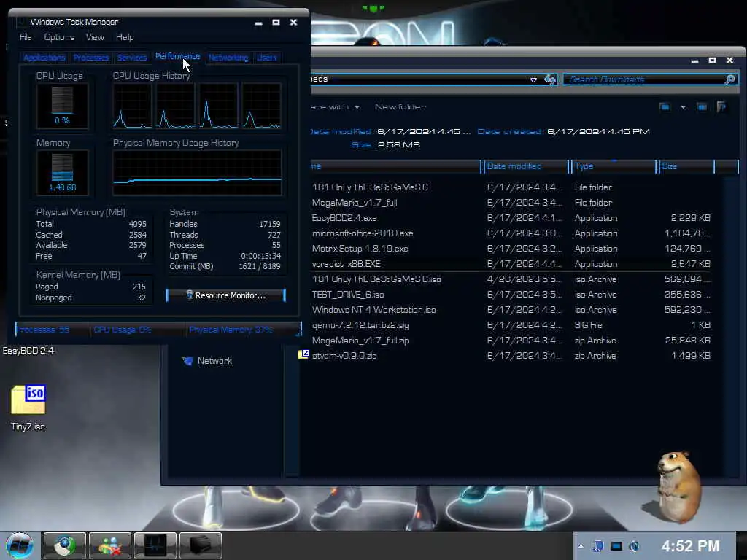Open the browser taskbar icon
Screen dimensions: 747x560
click(64, 545)
